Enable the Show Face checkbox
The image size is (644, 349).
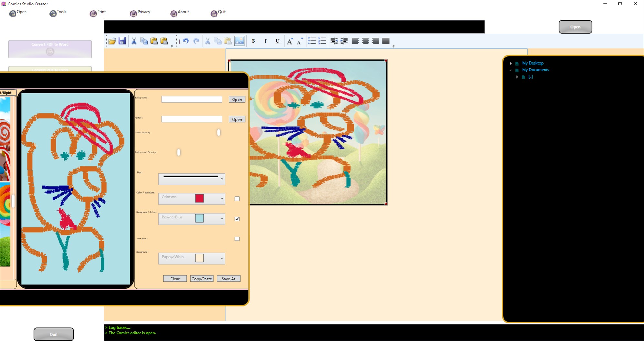tap(237, 238)
